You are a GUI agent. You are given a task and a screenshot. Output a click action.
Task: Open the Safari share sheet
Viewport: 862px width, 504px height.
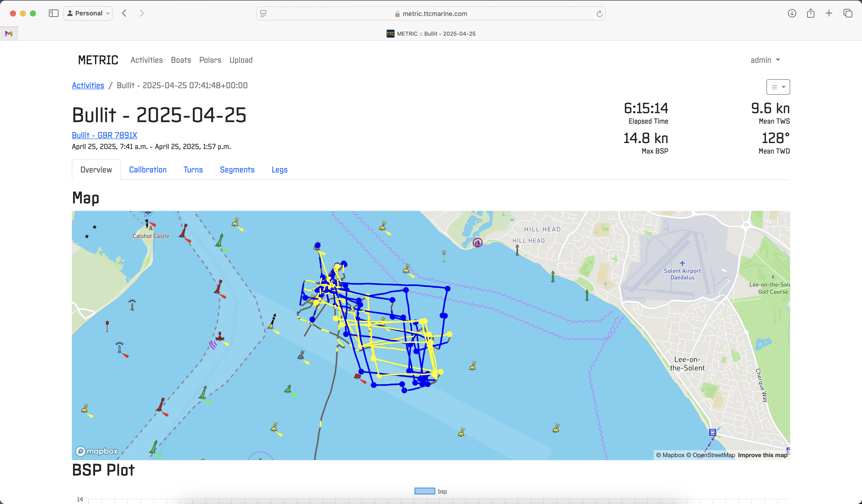[x=810, y=13]
